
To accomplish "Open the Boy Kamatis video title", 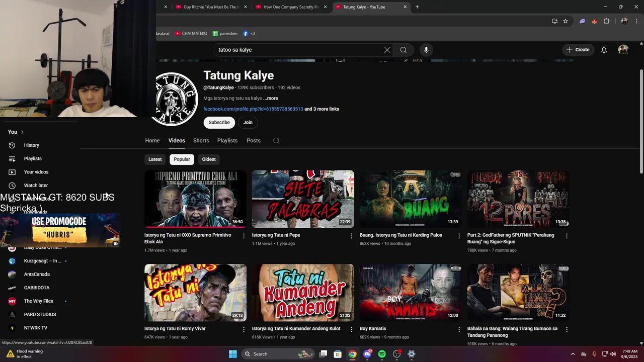I will point(373,329).
